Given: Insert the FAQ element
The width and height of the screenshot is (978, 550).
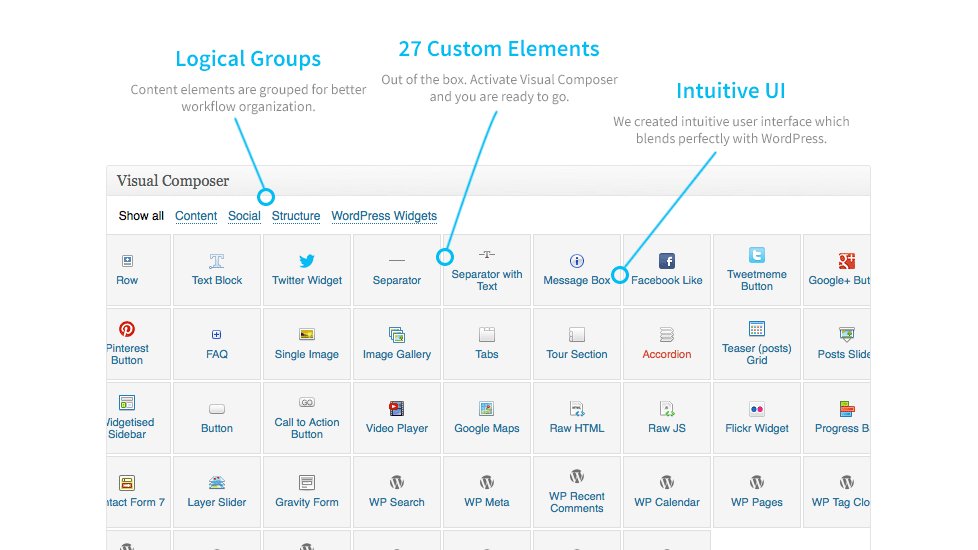Looking at the screenshot, I should [216, 344].
